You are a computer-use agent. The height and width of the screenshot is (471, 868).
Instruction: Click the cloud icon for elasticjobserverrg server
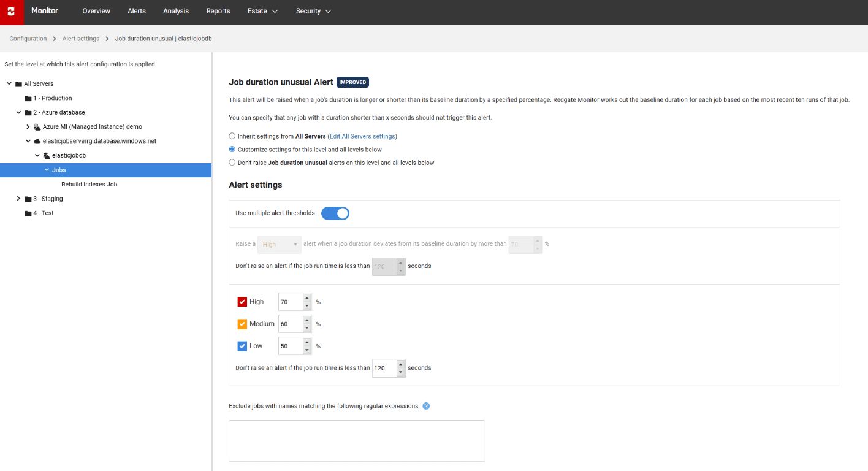37,141
